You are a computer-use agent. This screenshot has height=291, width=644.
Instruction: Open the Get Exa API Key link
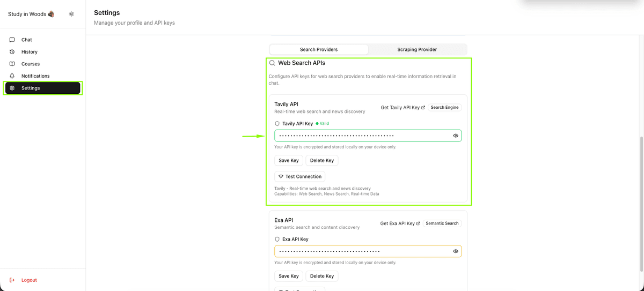pos(400,223)
